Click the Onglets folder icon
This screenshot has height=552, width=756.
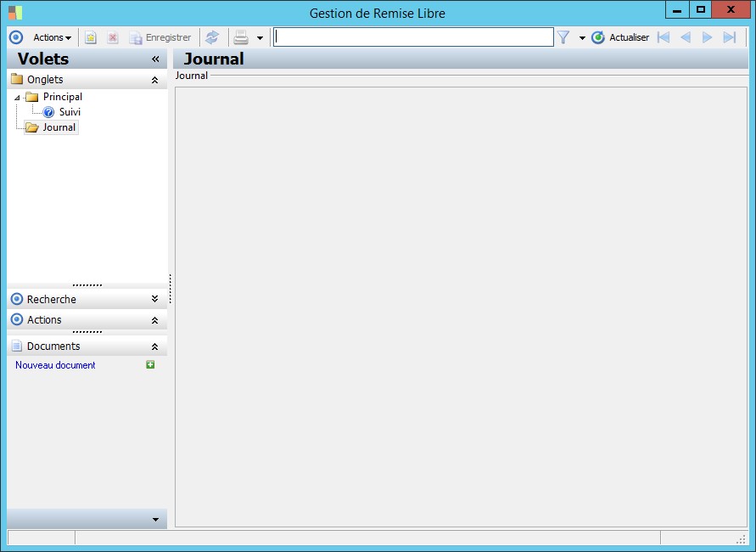[x=17, y=79]
